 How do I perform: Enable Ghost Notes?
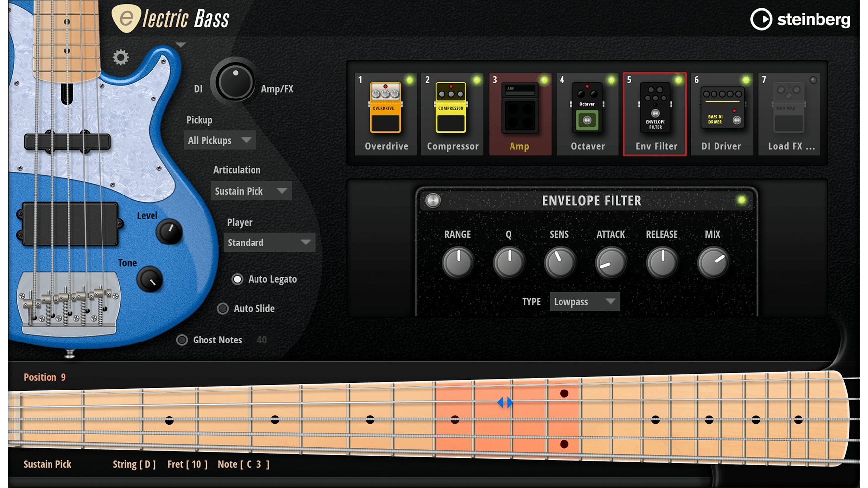(x=182, y=340)
